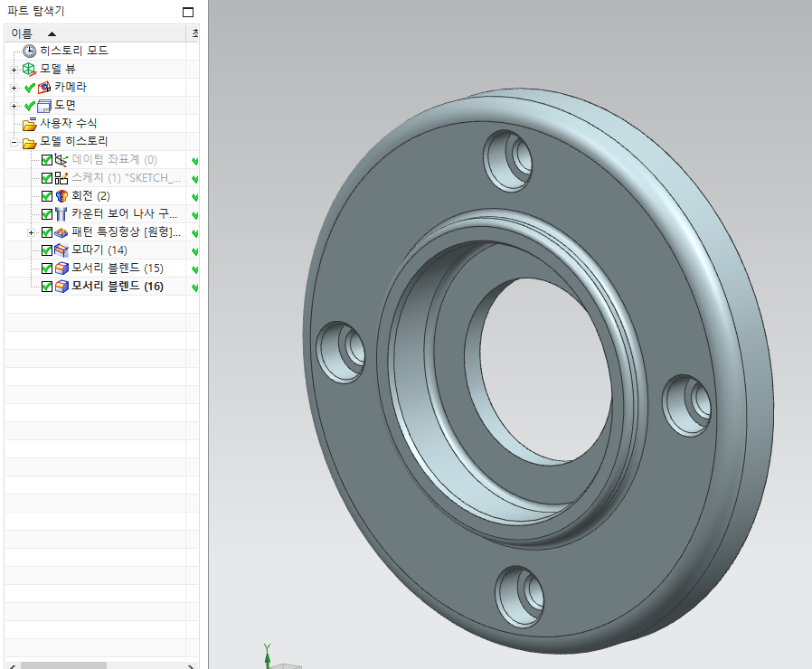
Task: Expand the 도면 node
Action: pos(14,106)
